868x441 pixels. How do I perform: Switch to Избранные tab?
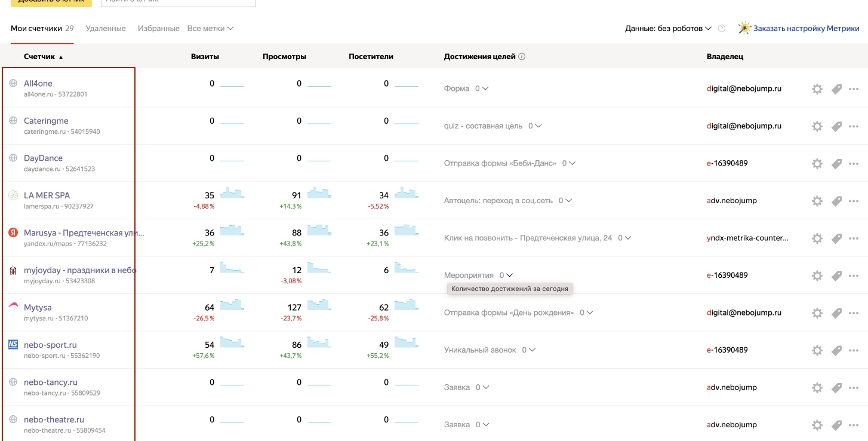click(x=158, y=29)
